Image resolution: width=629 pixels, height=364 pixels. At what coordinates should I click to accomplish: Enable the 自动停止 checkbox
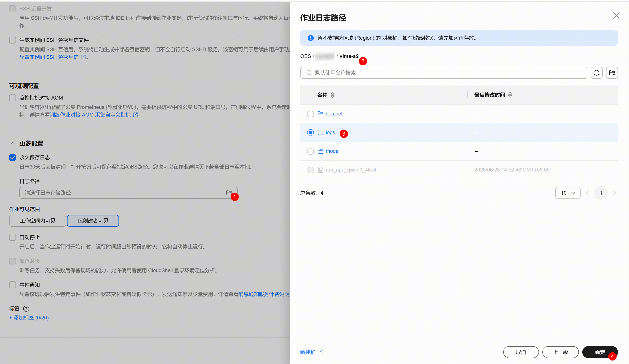[x=13, y=237]
